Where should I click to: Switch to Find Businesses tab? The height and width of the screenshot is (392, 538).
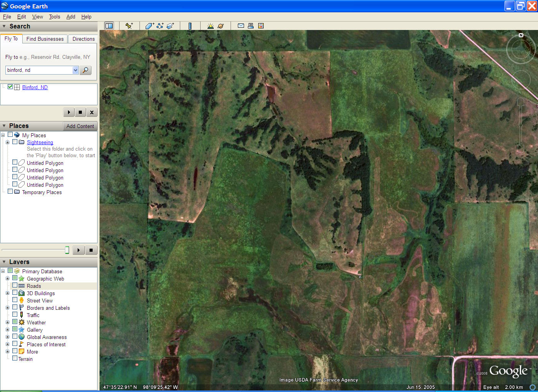[x=45, y=39]
